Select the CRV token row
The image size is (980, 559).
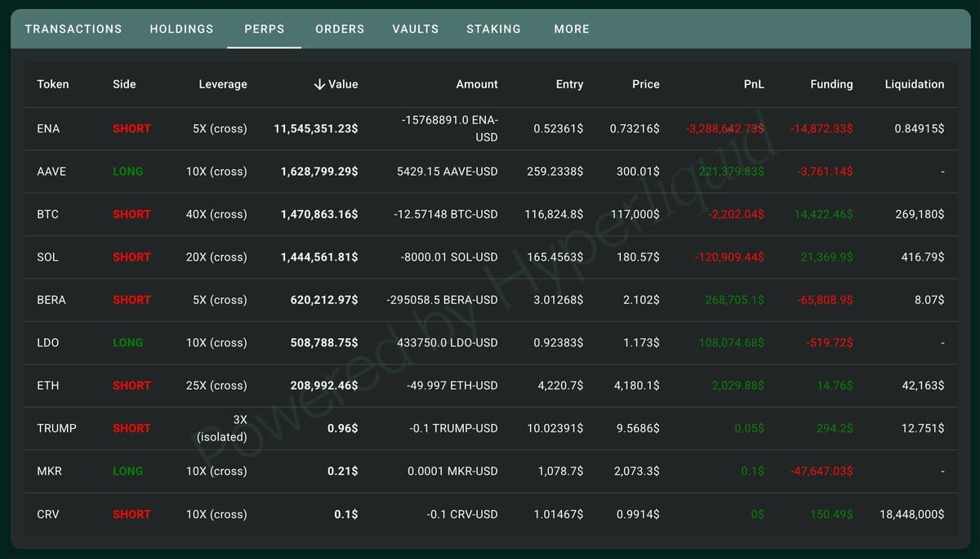(490, 514)
